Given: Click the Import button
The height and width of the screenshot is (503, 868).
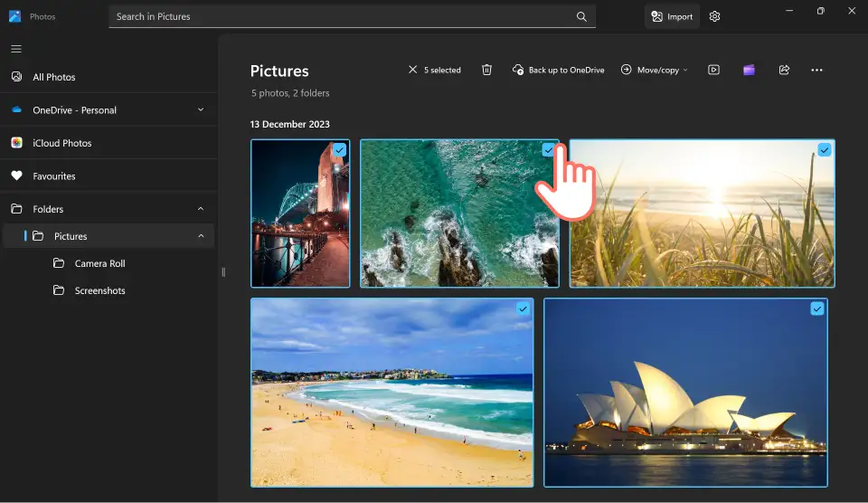Looking at the screenshot, I should pyautogui.click(x=672, y=16).
